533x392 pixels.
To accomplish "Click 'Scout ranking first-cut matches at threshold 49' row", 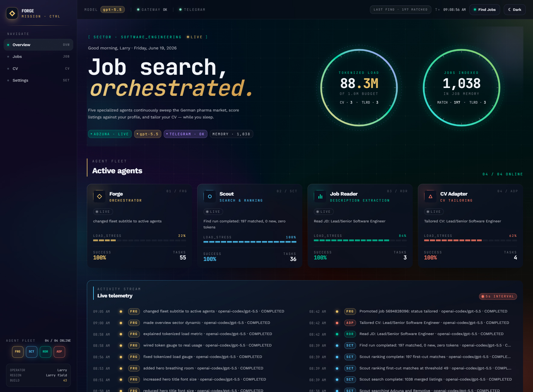I will click(x=413, y=368).
